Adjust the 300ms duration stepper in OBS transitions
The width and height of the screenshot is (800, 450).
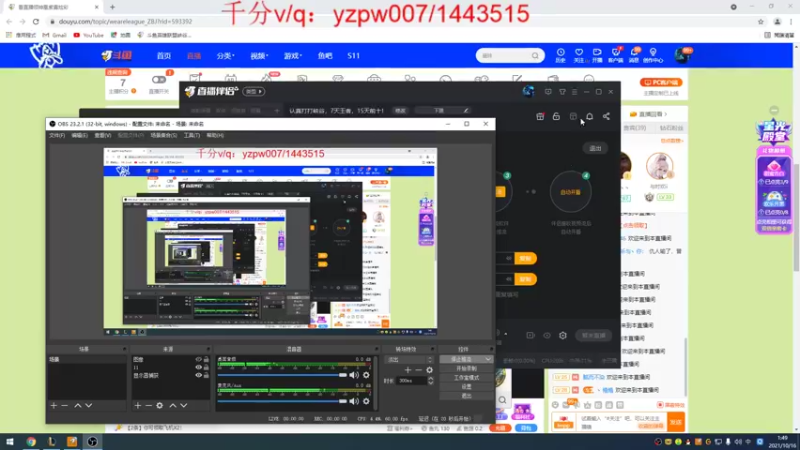pos(431,381)
